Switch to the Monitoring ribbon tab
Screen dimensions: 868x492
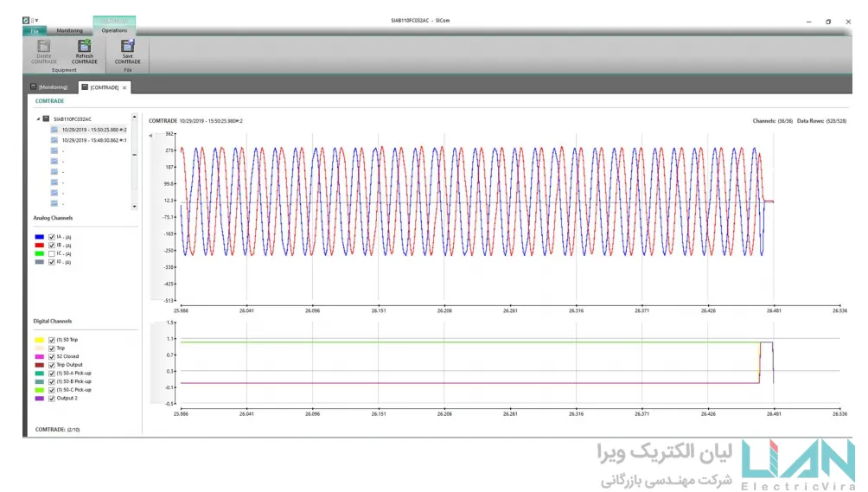click(69, 31)
